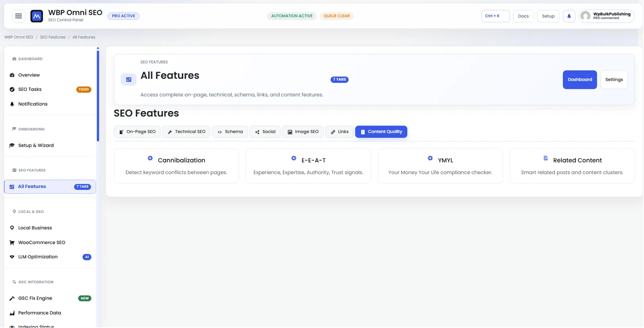Click the Local Business pin icon
Image resolution: width=644 pixels, height=328 pixels.
12,228
